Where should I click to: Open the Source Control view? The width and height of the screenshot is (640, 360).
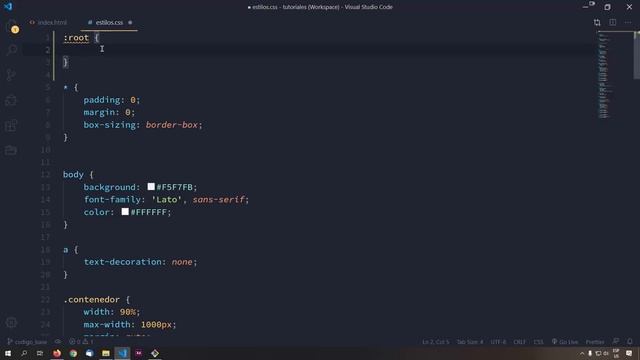point(11,75)
